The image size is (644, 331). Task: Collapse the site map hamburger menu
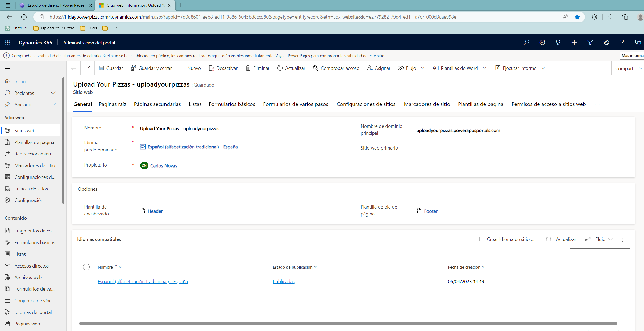[x=7, y=68]
